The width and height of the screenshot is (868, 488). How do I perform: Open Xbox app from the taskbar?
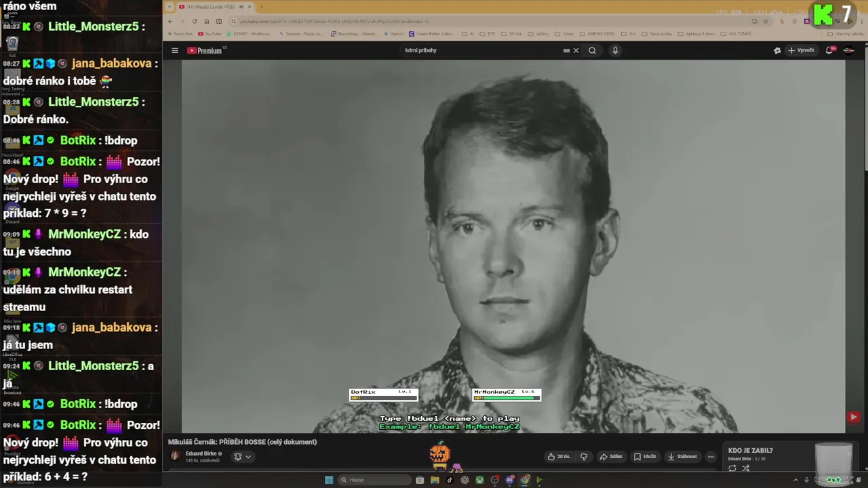click(479, 480)
